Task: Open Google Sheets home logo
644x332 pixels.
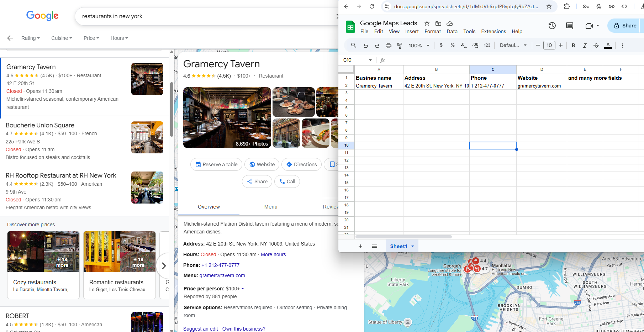Action: click(x=350, y=27)
